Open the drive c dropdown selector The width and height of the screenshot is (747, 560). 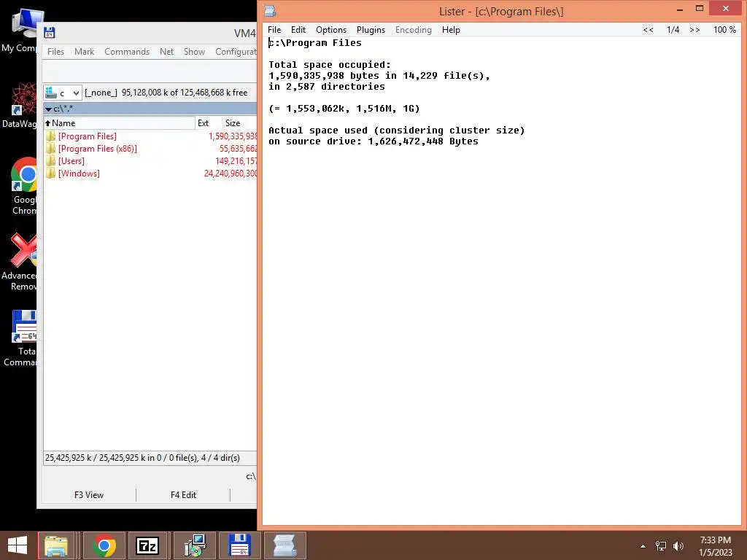tap(63, 93)
